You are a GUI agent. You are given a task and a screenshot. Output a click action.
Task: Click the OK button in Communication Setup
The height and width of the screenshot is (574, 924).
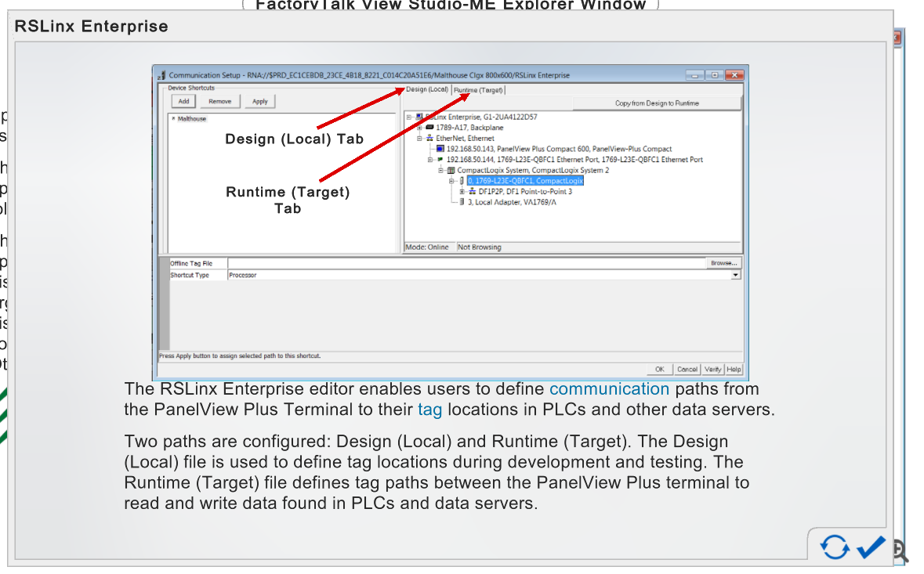(x=659, y=369)
